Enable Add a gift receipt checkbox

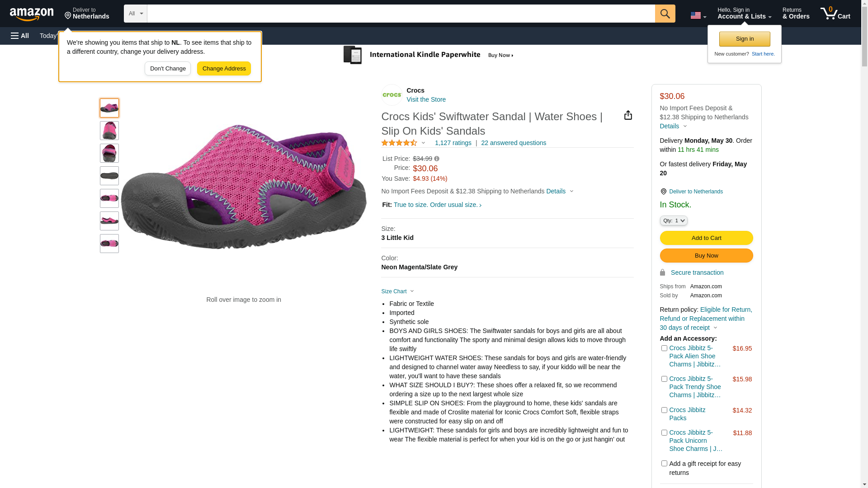point(664,464)
